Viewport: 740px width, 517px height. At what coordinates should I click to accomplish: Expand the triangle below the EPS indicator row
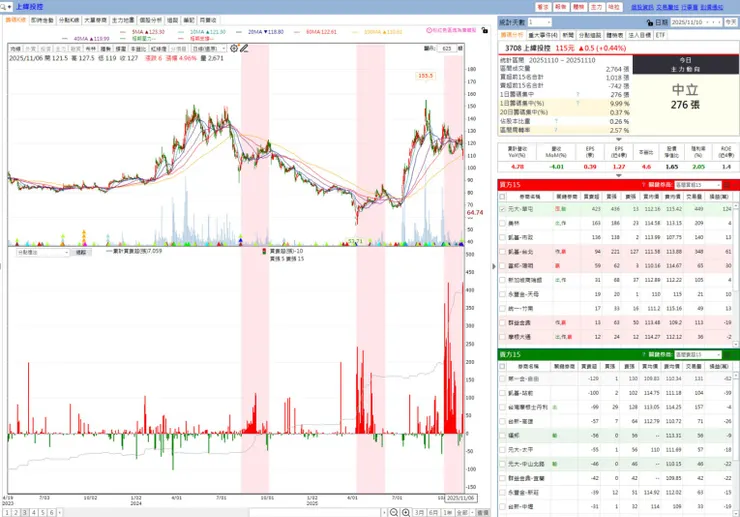(x=618, y=175)
